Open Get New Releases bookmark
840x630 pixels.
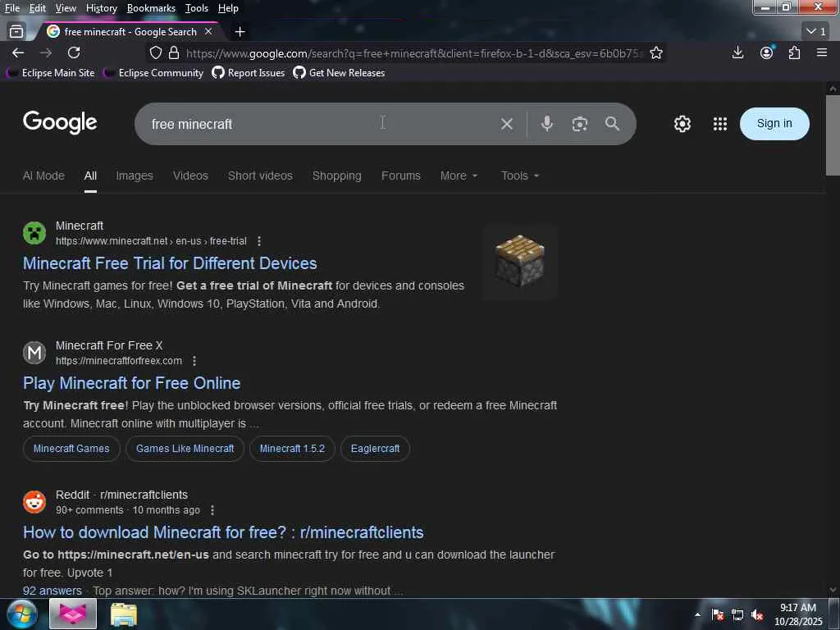tap(339, 73)
